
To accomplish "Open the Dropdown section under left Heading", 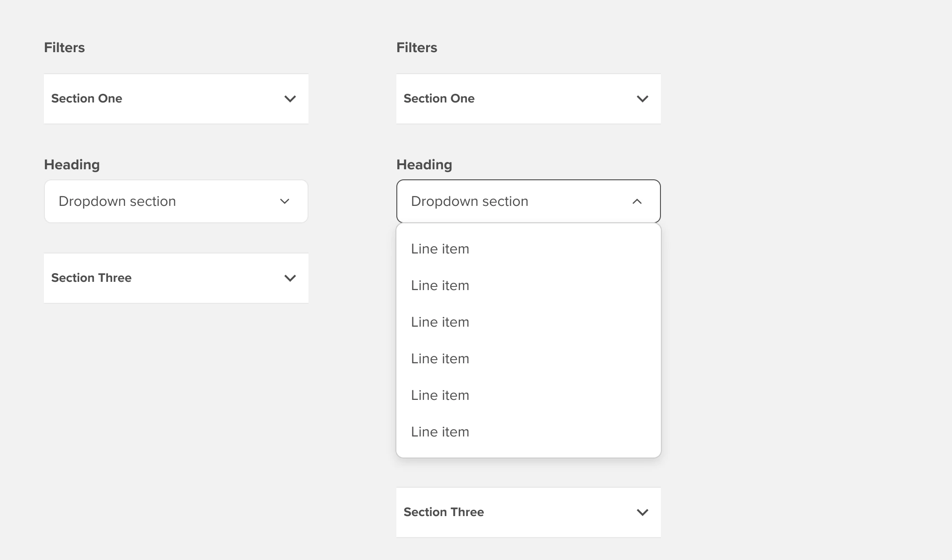I will 176,201.
